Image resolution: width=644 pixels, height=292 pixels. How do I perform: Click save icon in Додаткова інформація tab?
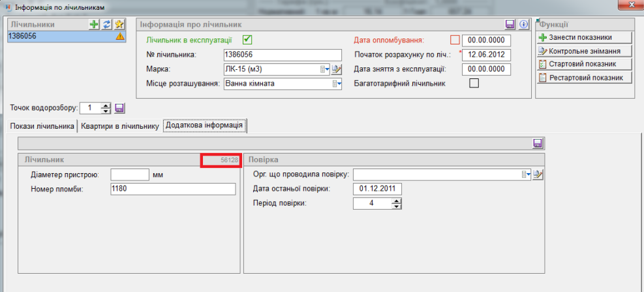538,143
